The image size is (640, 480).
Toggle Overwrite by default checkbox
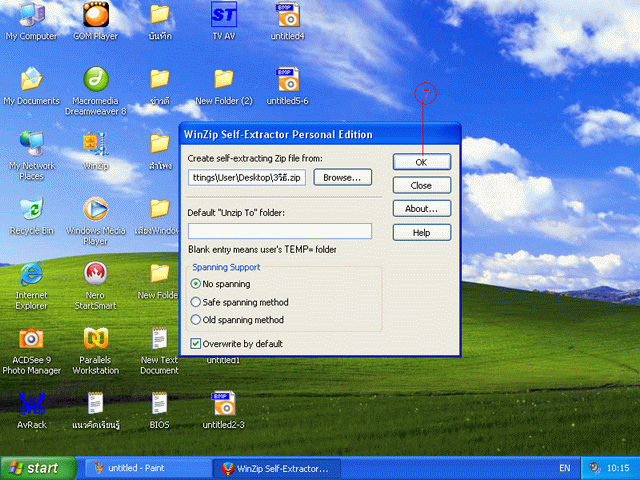click(x=236, y=344)
